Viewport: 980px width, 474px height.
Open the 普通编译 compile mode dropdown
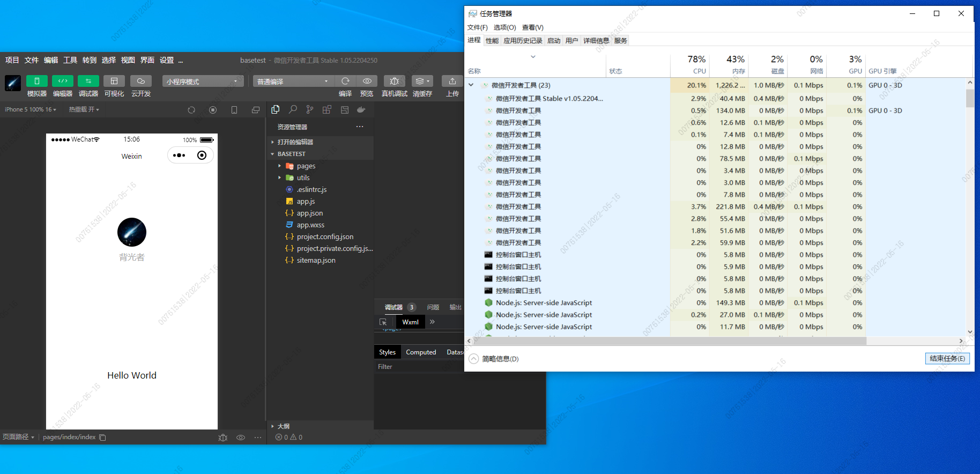coord(293,81)
